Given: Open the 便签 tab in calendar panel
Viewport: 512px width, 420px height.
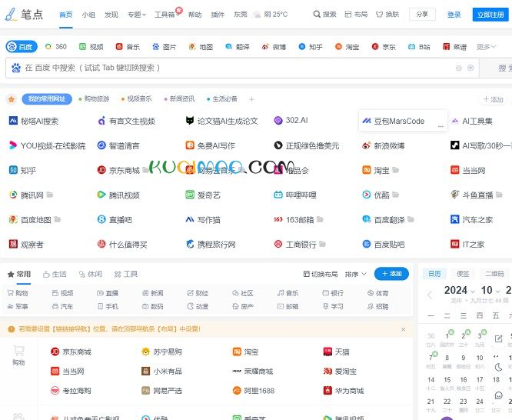Looking at the screenshot, I should pyautogui.click(x=463, y=274).
